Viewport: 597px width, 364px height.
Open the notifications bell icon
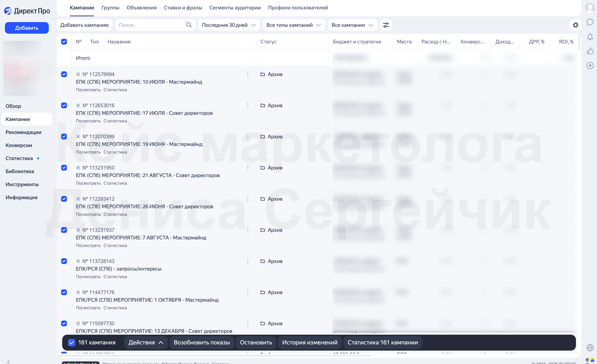pos(590,37)
